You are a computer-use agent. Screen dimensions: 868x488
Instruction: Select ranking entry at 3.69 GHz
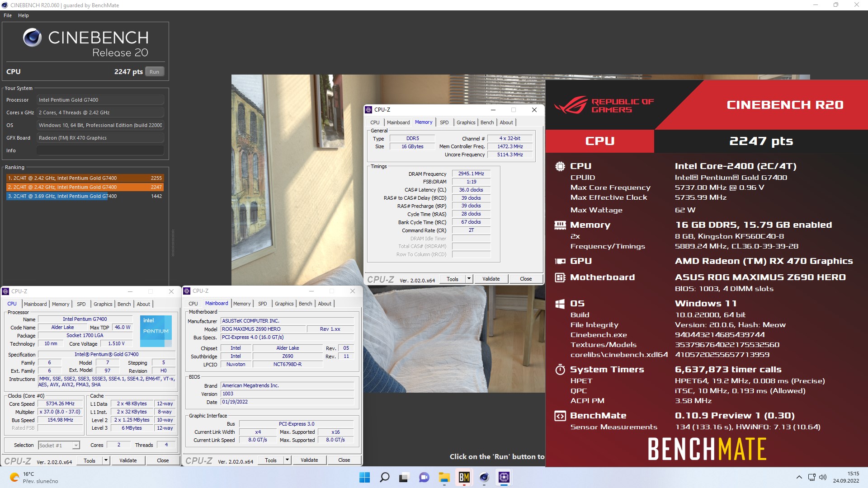[85, 196]
